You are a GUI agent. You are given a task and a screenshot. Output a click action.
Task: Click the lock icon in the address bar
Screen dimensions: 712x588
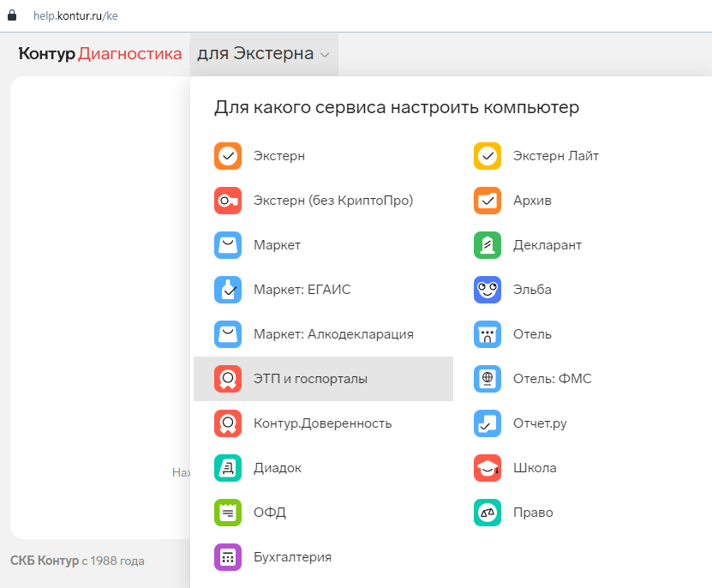tap(12, 15)
